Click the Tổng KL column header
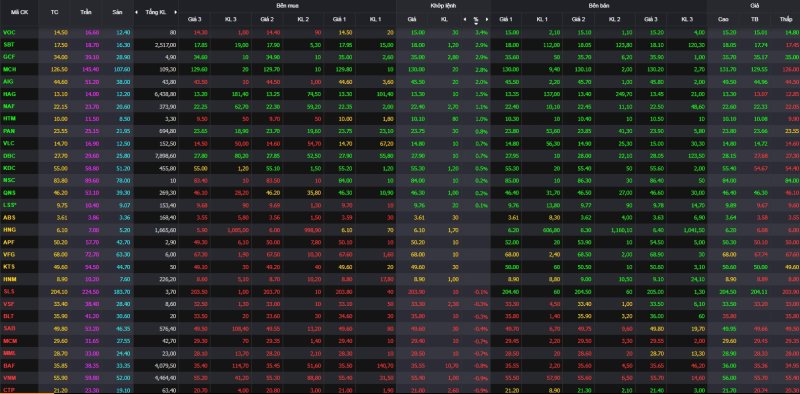This screenshot has height=394, width=800. point(156,12)
